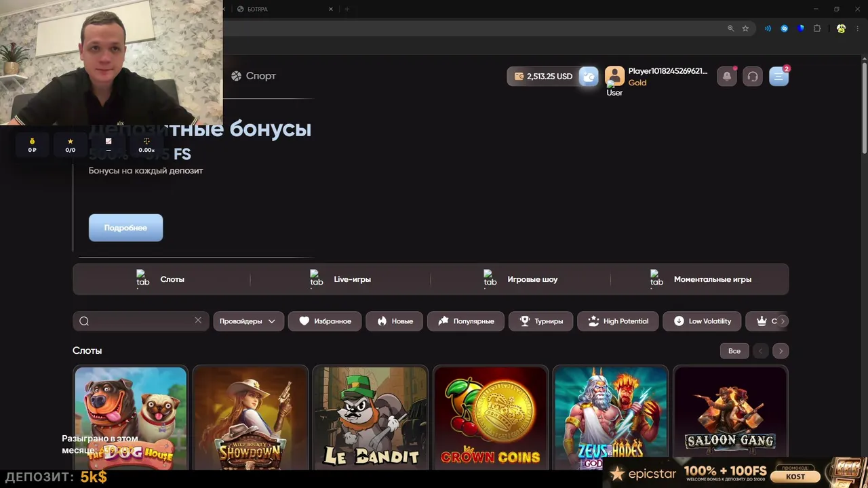This screenshot has width=868, height=488.
Task: Switch to the Моментальные игры tab
Action: point(701,279)
